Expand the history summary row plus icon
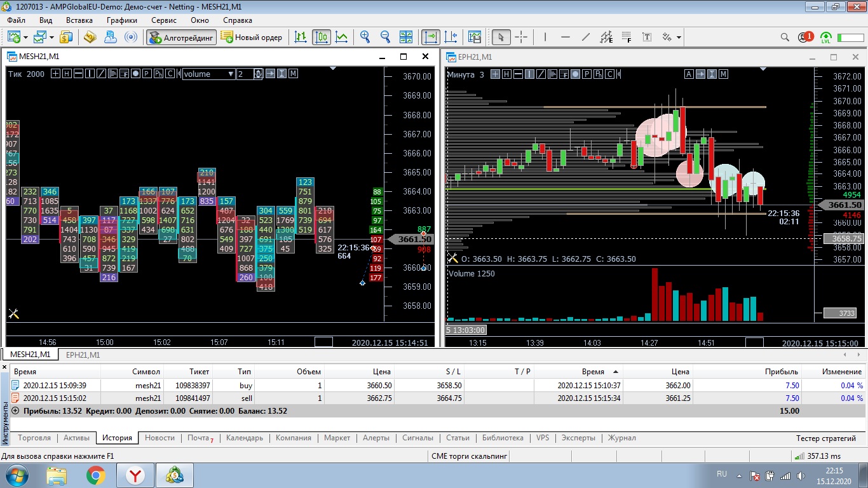This screenshot has height=488, width=868. coord(15,410)
